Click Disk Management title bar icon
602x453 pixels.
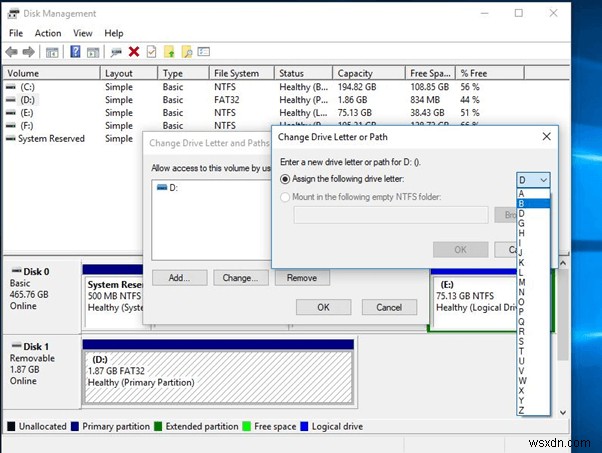coord(13,14)
